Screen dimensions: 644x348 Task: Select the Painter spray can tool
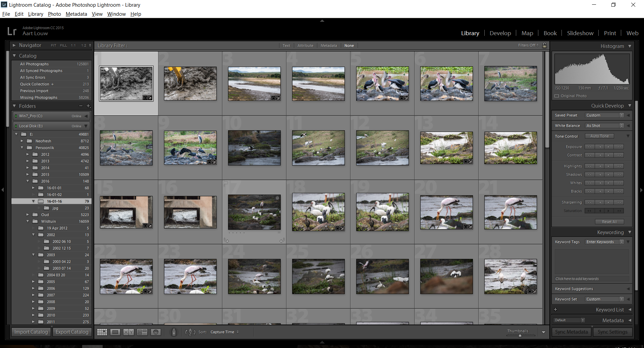(x=174, y=332)
